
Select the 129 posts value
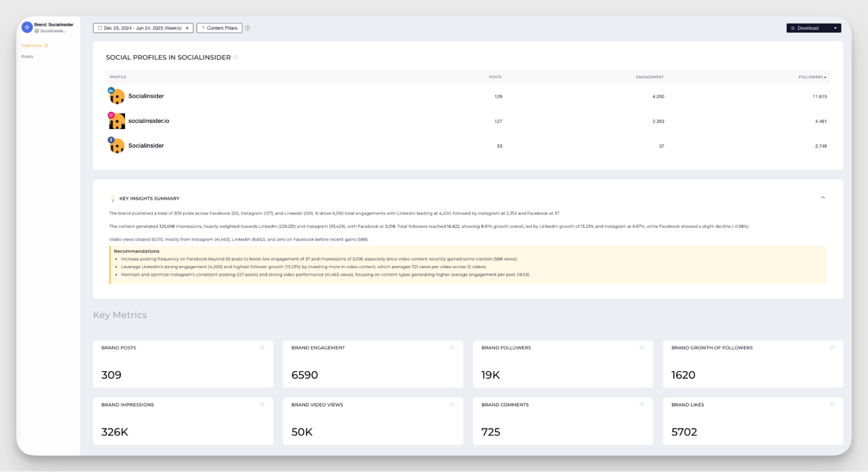(x=498, y=96)
